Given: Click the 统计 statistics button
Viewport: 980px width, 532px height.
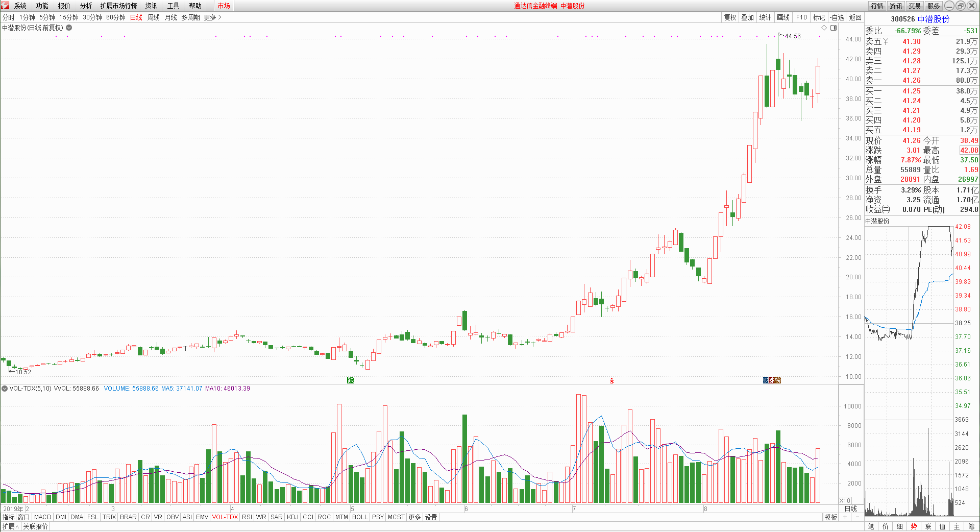Looking at the screenshot, I should pos(765,17).
